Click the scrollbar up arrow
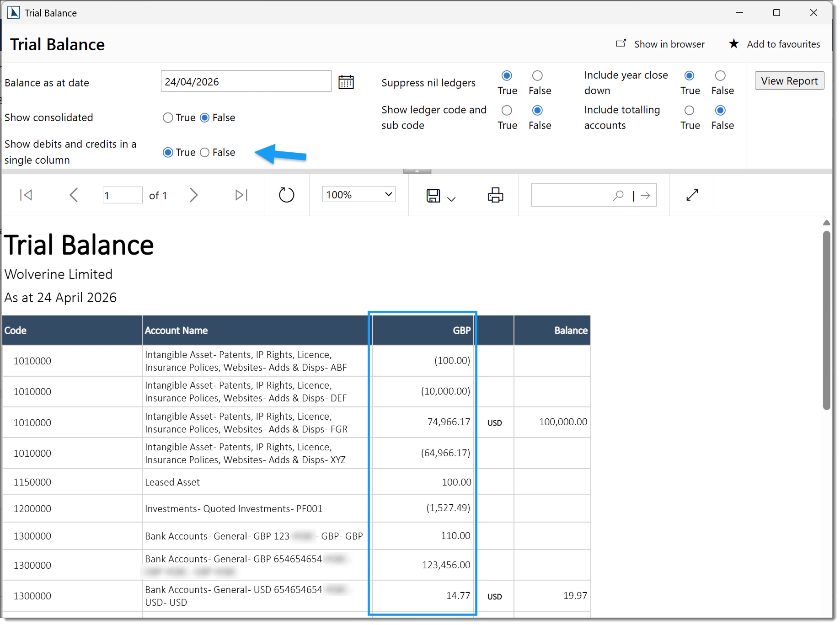 coord(826,223)
